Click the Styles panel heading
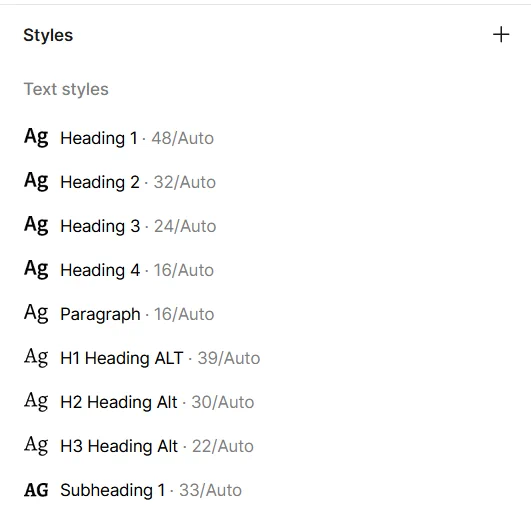Viewport: 531px width, 517px height. pos(48,35)
